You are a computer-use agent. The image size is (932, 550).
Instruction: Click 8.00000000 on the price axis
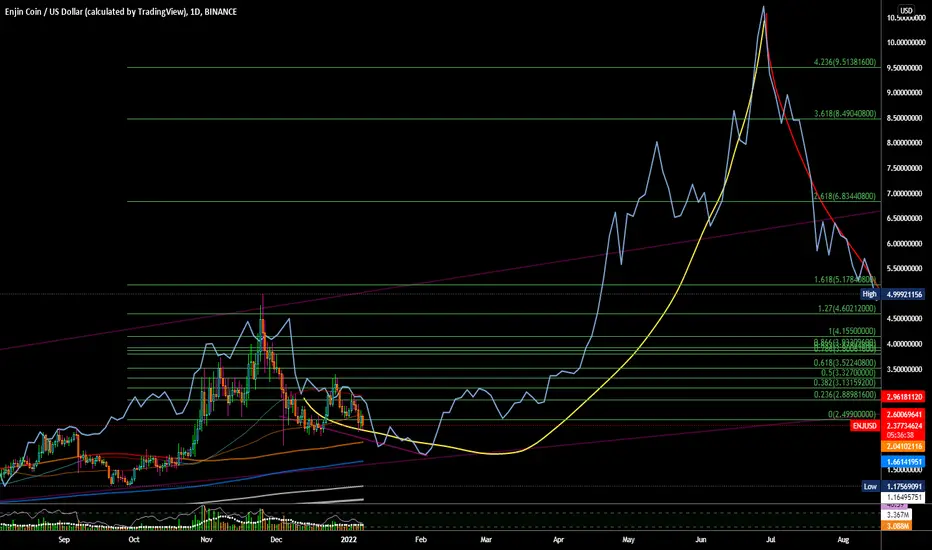tap(905, 143)
